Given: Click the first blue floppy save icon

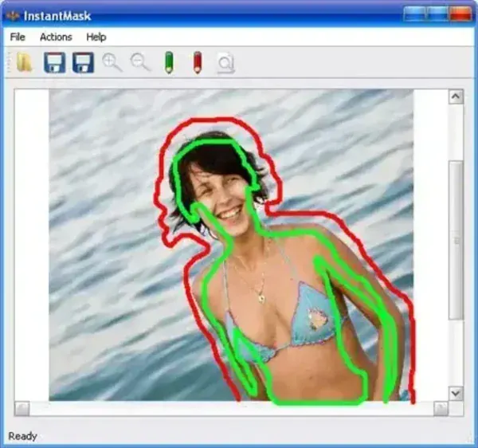Looking at the screenshot, I should pyautogui.click(x=54, y=62).
